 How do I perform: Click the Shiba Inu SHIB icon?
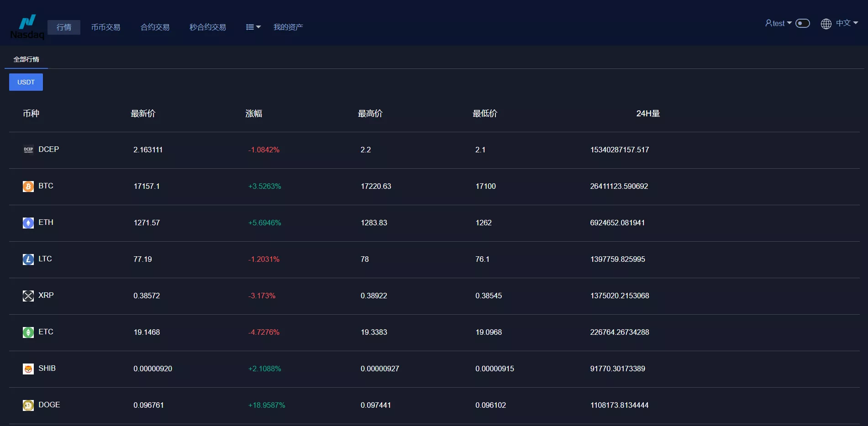coord(28,369)
